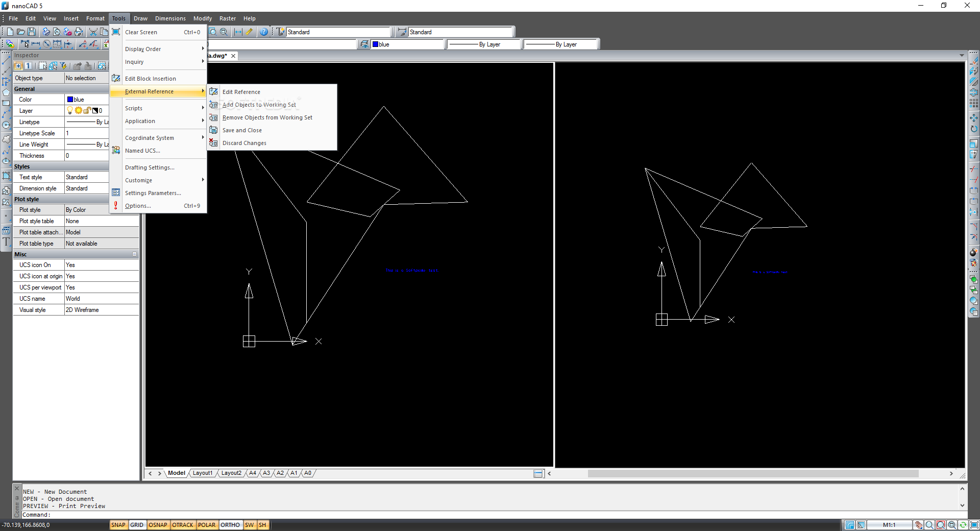Image resolution: width=980 pixels, height=531 pixels.
Task: Click the Regenerate green arrows icon
Action: [963, 525]
